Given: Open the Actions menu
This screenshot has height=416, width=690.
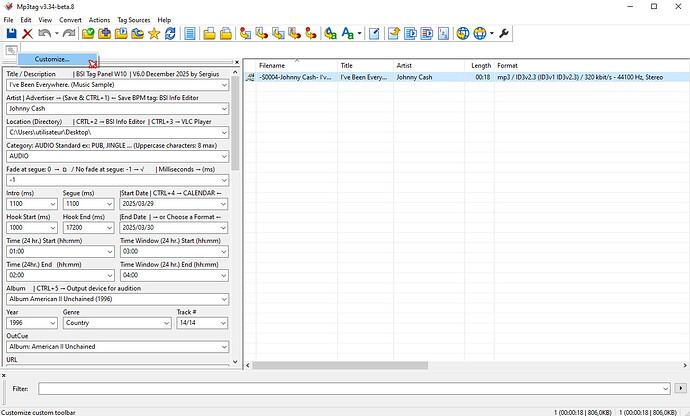Looking at the screenshot, I should pyautogui.click(x=99, y=20).
